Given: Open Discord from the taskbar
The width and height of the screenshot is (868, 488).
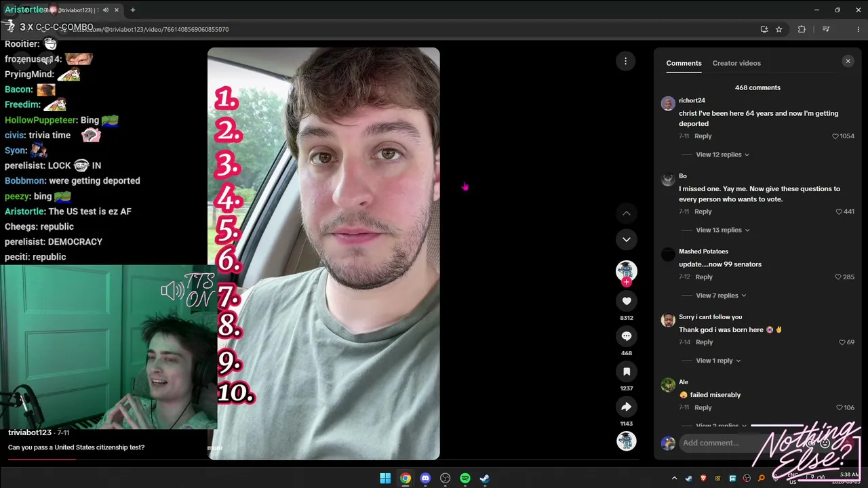Looking at the screenshot, I should pos(425,479).
